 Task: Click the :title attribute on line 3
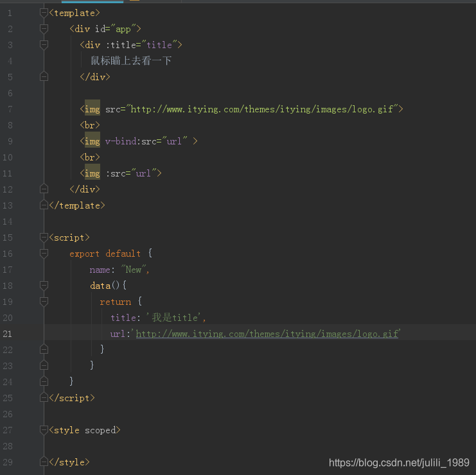(121, 45)
